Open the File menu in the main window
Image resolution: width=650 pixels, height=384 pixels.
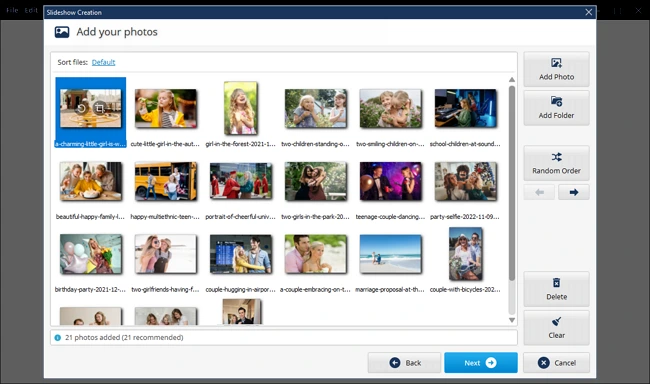click(12, 10)
